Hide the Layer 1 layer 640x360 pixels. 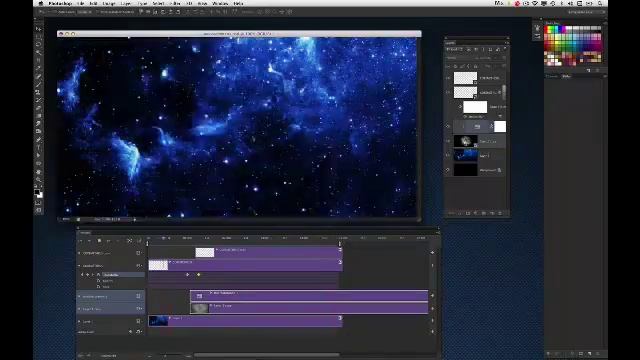[x=448, y=156]
